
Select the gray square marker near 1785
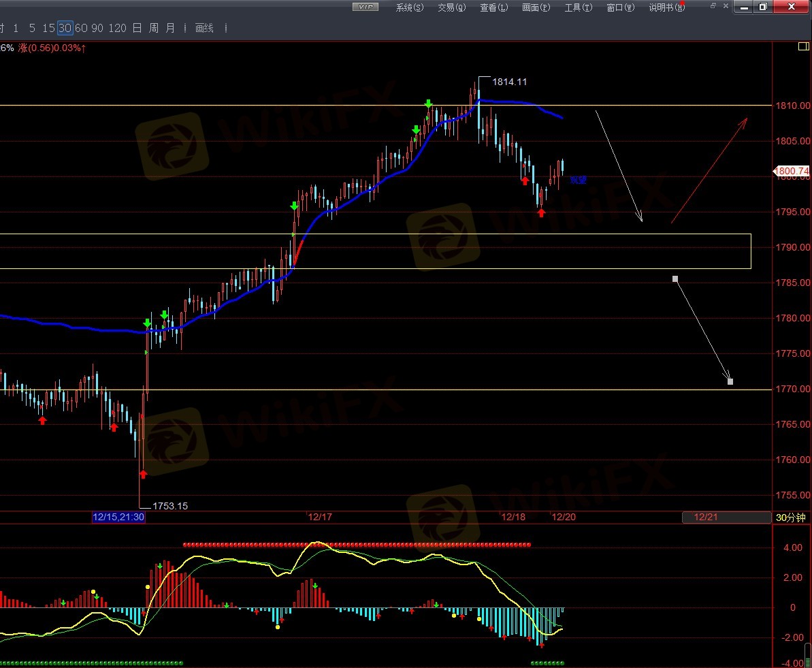click(x=675, y=279)
